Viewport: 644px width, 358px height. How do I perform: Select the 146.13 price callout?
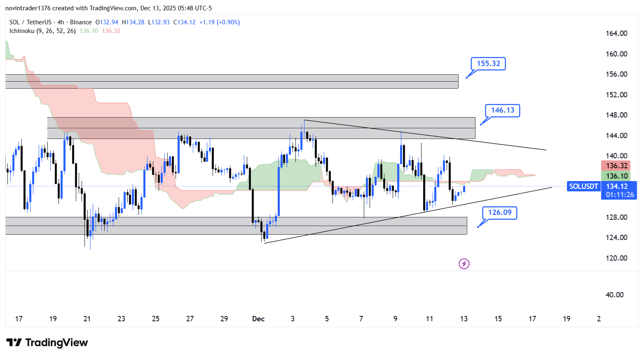tap(502, 110)
